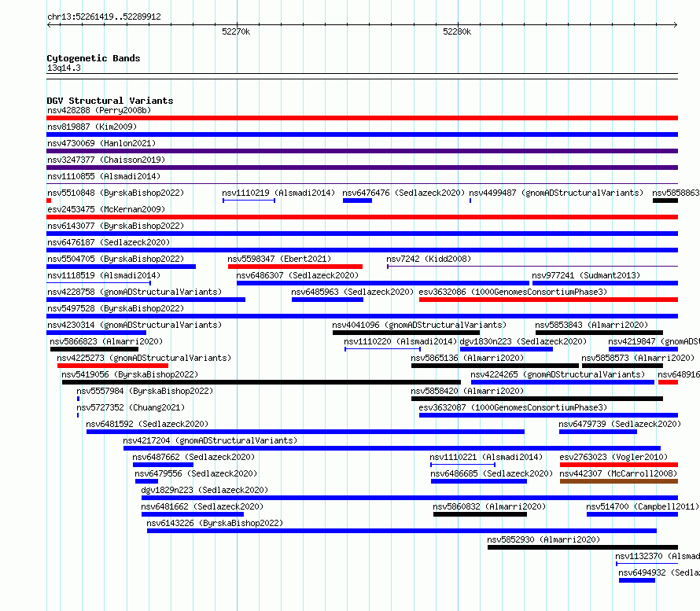Image resolution: width=700 pixels, height=611 pixels.
Task: Open the nsv5866823 (Almarri2020) label
Action: pyautogui.click(x=106, y=341)
